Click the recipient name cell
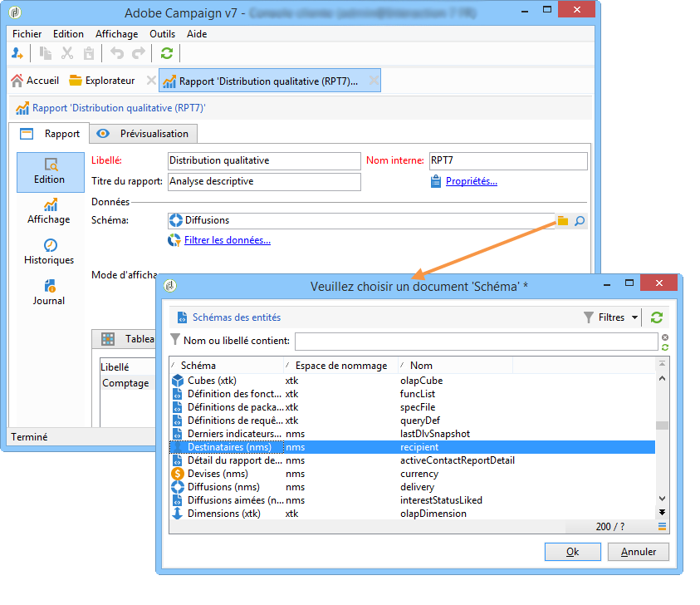This screenshot has height=605, width=700. click(x=419, y=447)
